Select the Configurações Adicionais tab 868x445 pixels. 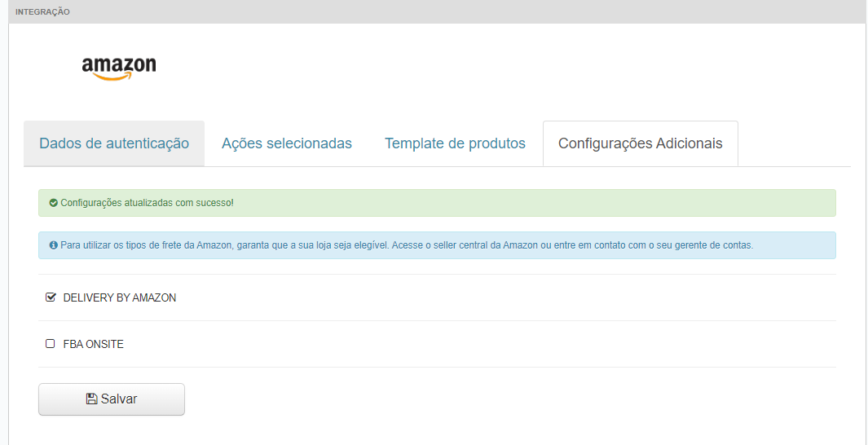[x=641, y=143]
